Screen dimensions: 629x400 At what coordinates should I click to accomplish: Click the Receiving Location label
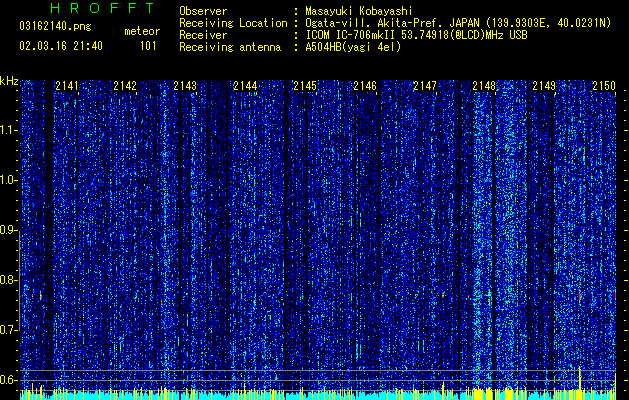(233, 23)
